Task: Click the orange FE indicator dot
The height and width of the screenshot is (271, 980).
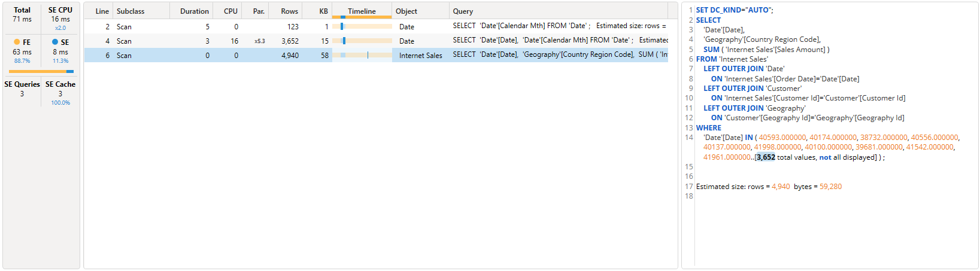Action: click(17, 42)
